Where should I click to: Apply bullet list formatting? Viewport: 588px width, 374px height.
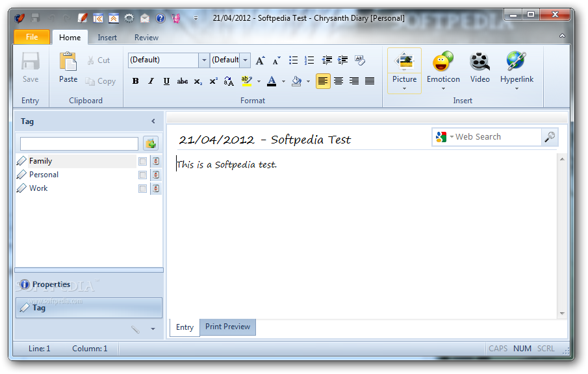pos(293,60)
